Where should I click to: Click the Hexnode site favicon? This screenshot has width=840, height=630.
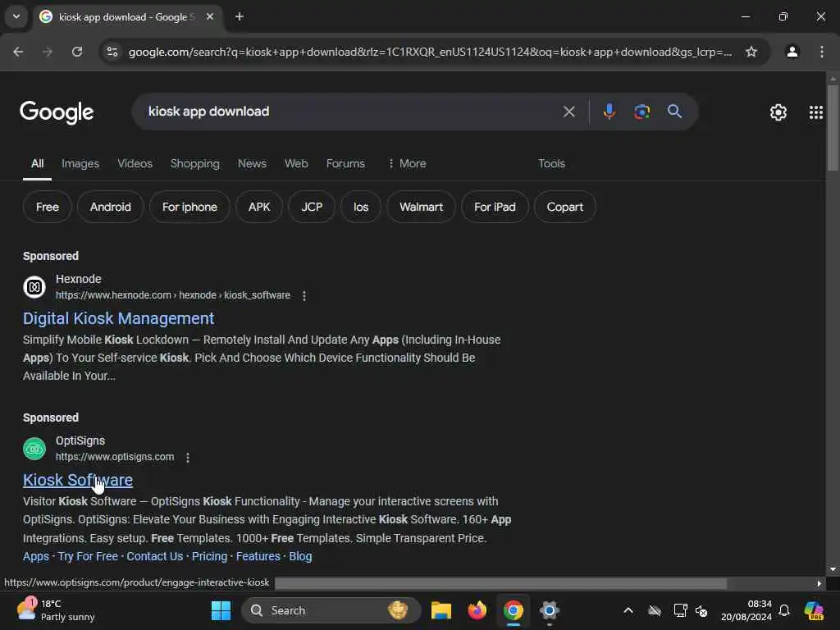pyautogui.click(x=34, y=287)
